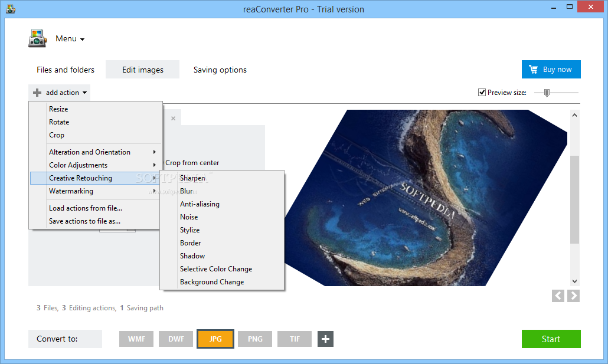Switch to Saving options tab
The image size is (608, 364).
tap(220, 70)
